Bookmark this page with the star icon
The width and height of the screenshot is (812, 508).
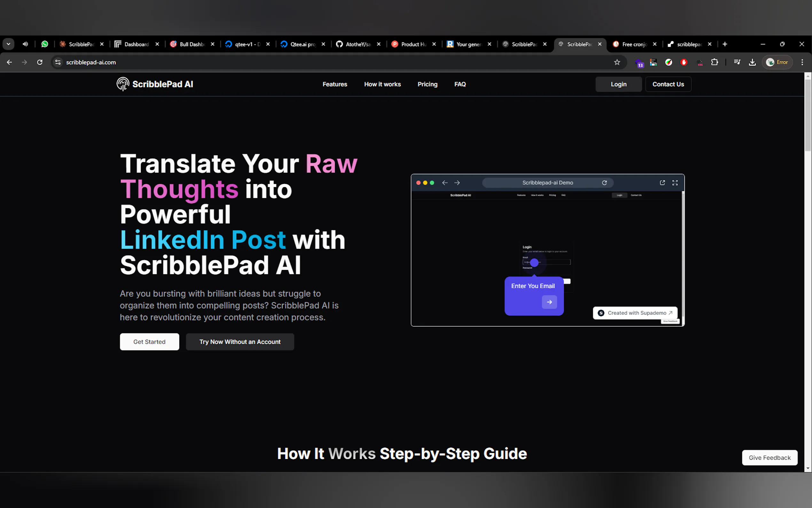617,62
